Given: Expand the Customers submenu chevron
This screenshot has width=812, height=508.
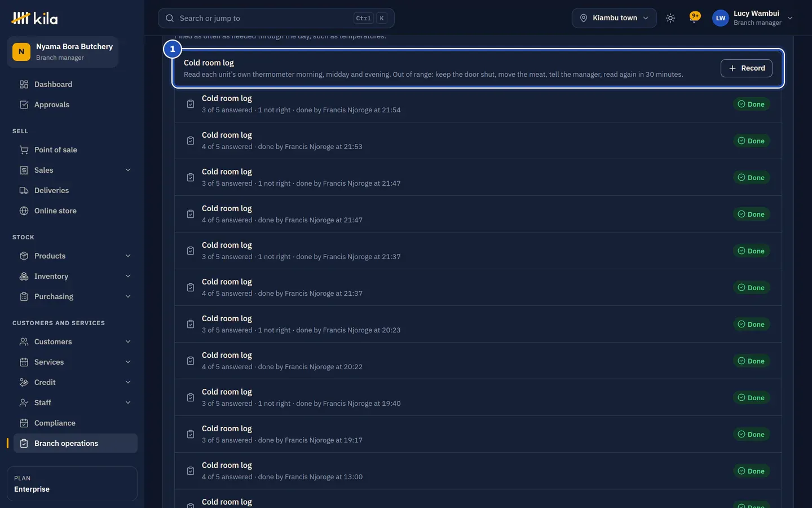Looking at the screenshot, I should click(128, 341).
